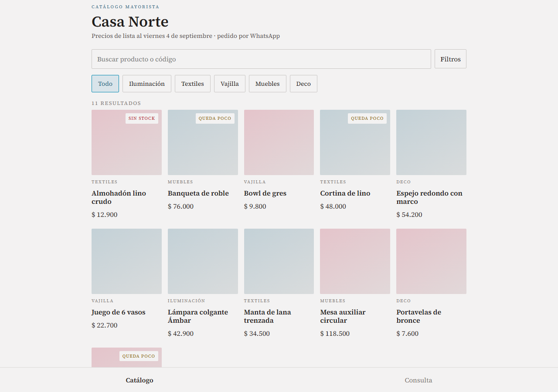
Task: Click the Precios de lista subtitle text
Action: pyautogui.click(x=186, y=36)
